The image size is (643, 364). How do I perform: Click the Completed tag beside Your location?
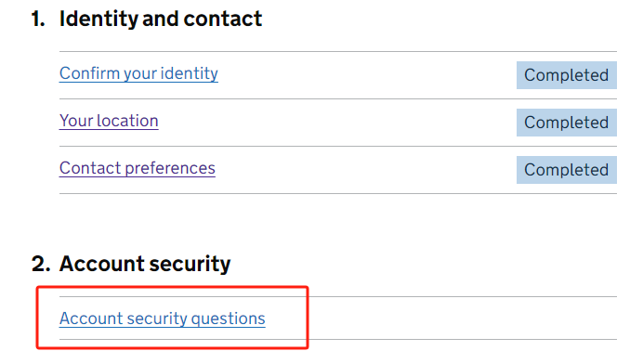click(566, 123)
